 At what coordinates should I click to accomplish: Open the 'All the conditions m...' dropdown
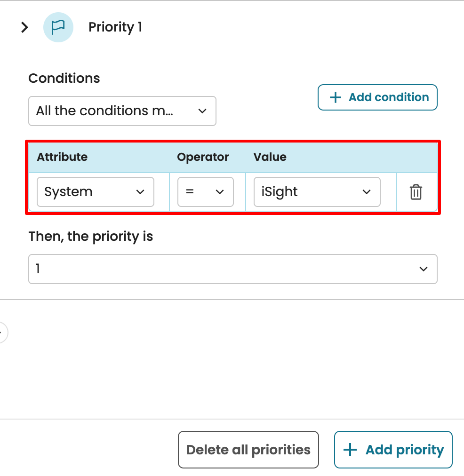pos(122,111)
